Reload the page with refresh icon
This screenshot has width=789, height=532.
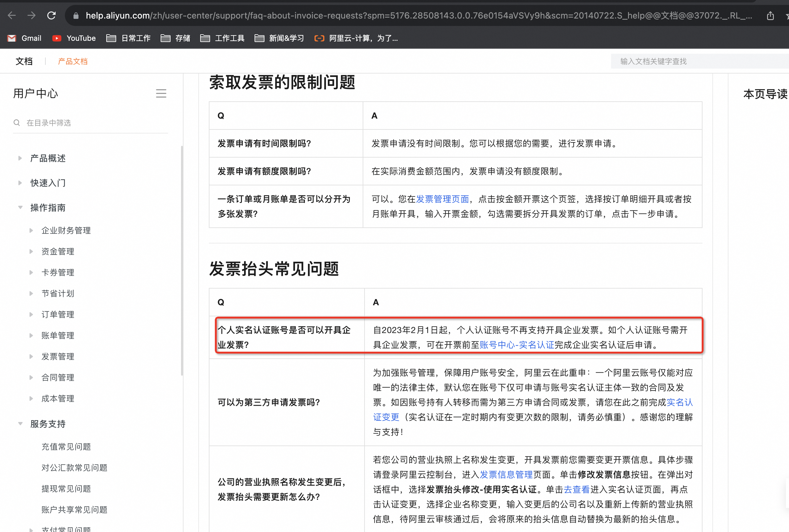pyautogui.click(x=51, y=15)
